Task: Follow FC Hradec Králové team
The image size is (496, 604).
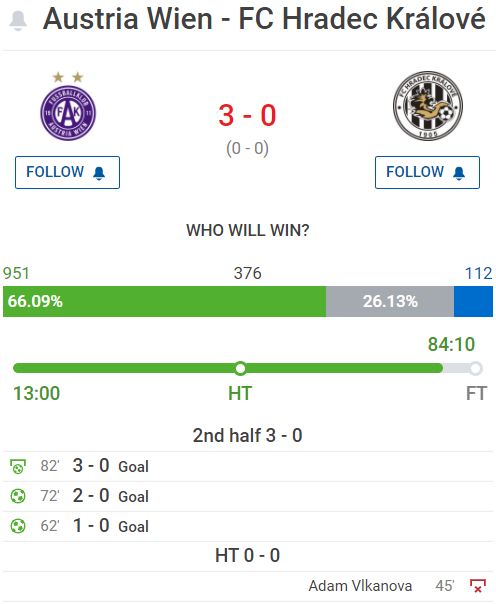Action: pos(427,172)
